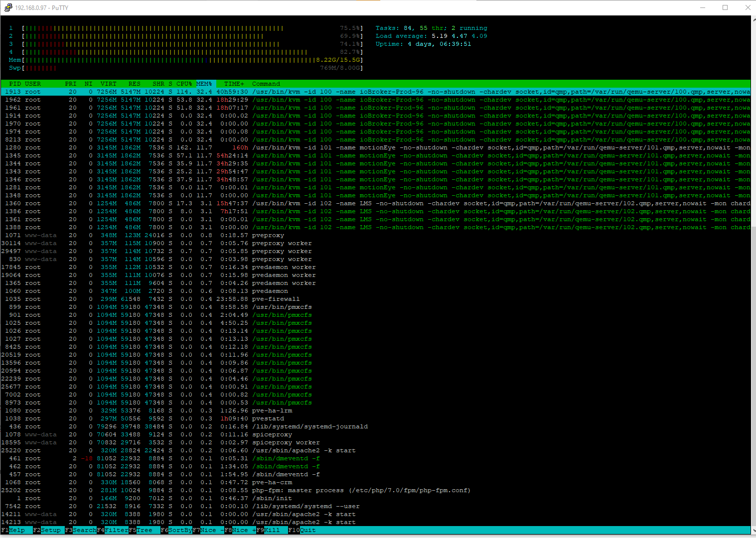Select motionEye process row PID 1280
The height and width of the screenshot is (538, 756).
pyautogui.click(x=376, y=147)
